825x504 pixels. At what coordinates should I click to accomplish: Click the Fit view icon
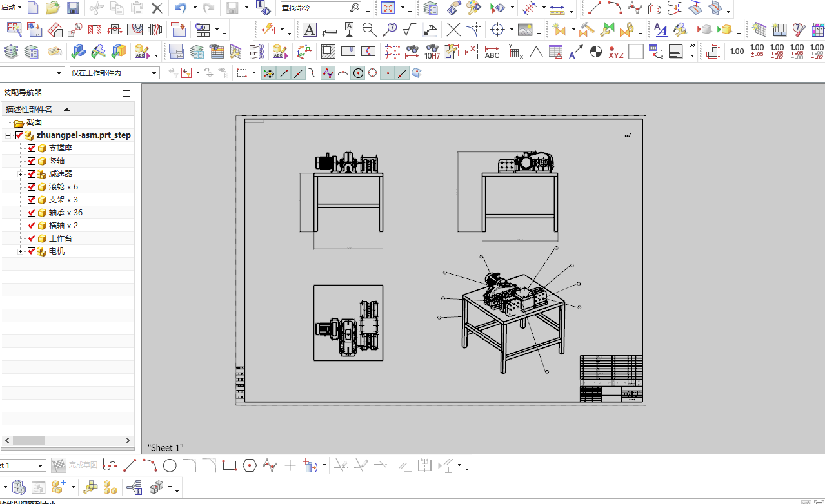pos(388,8)
